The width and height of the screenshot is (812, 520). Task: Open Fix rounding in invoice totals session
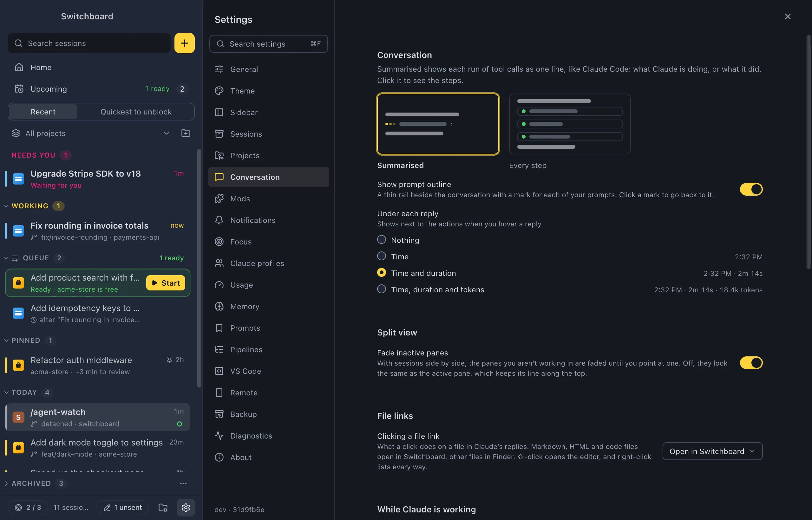click(97, 231)
